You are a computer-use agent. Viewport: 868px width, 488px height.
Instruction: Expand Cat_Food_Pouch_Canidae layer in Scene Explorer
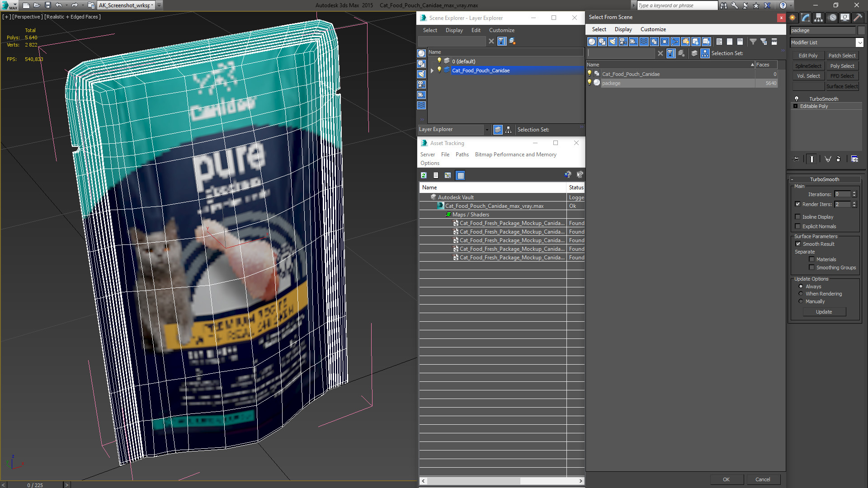432,70
